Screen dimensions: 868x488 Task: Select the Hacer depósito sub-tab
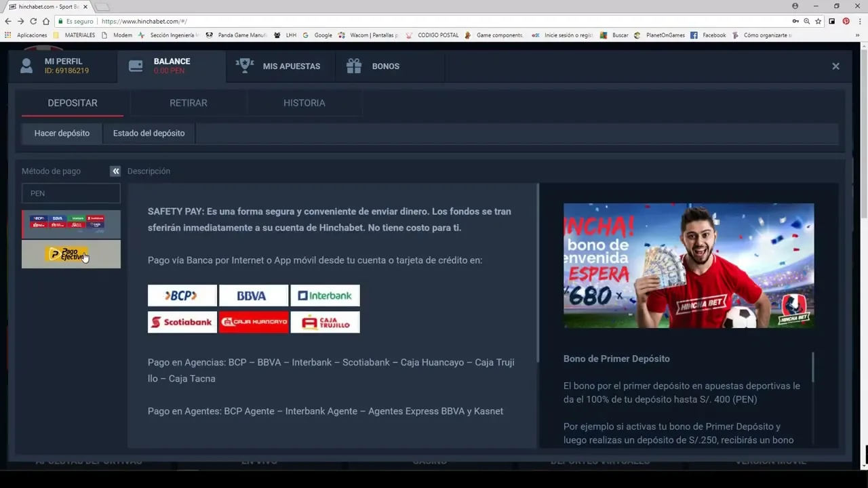(62, 134)
